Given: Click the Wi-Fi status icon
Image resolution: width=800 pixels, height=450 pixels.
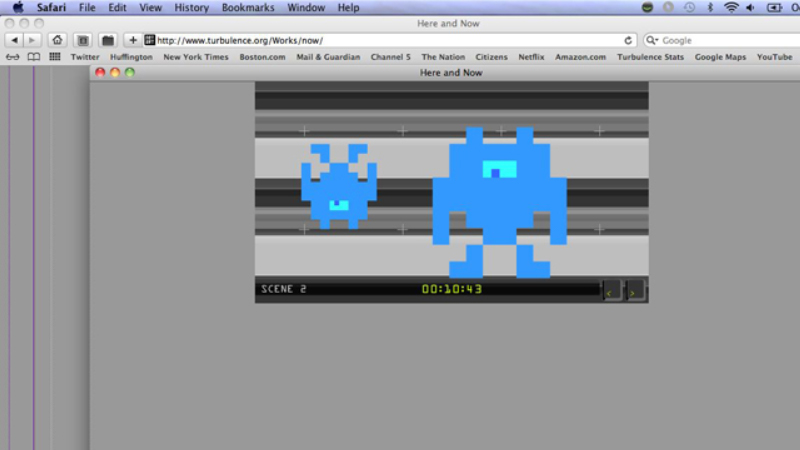Looking at the screenshot, I should click(x=731, y=8).
